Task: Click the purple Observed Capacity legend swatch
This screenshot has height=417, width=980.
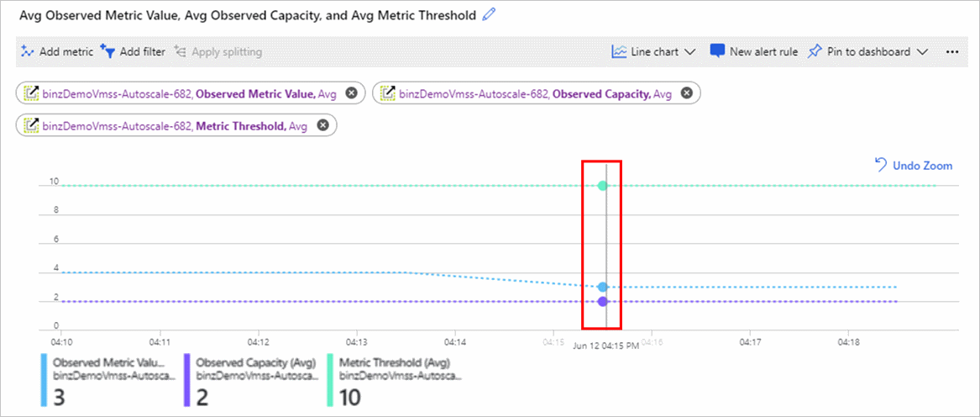Action: pos(187,380)
